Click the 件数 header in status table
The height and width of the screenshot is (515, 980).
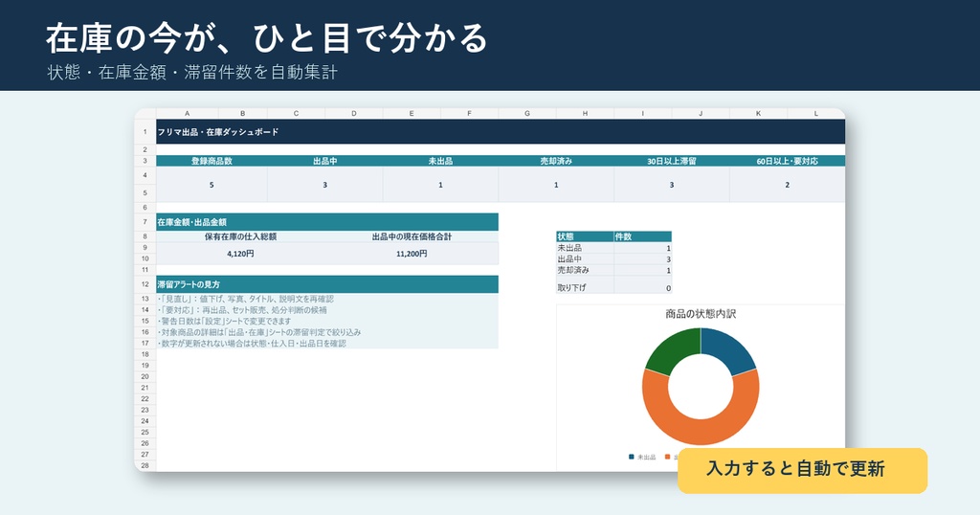point(643,236)
